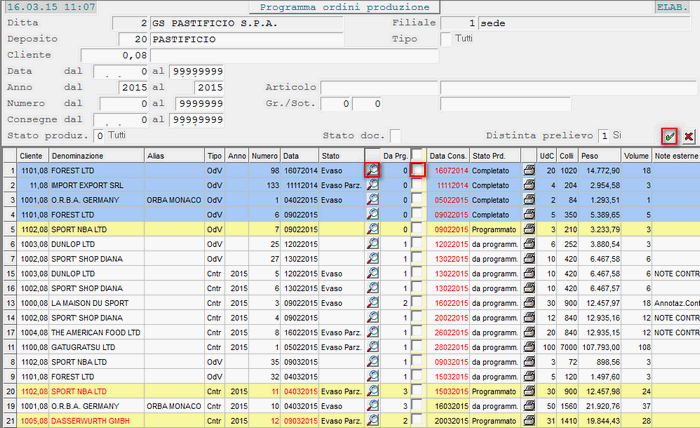This screenshot has width=700, height=428.
Task: Click SPORT NBA LTD text in row 20
Action: click(79, 391)
